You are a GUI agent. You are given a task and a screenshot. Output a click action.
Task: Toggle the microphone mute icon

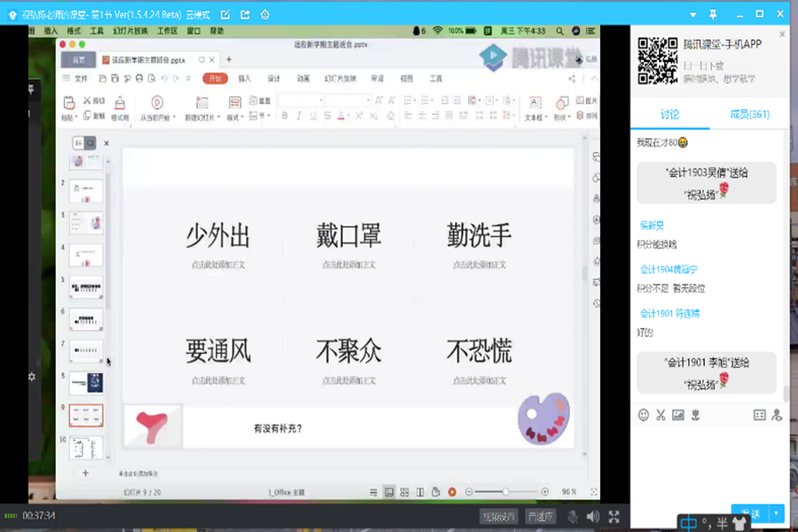click(573, 516)
